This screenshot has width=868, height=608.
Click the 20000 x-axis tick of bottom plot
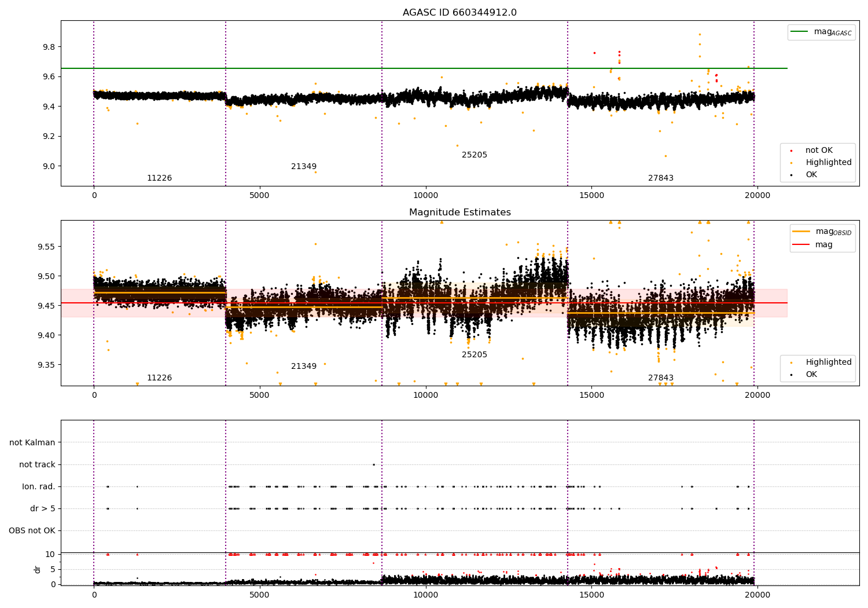757,595
